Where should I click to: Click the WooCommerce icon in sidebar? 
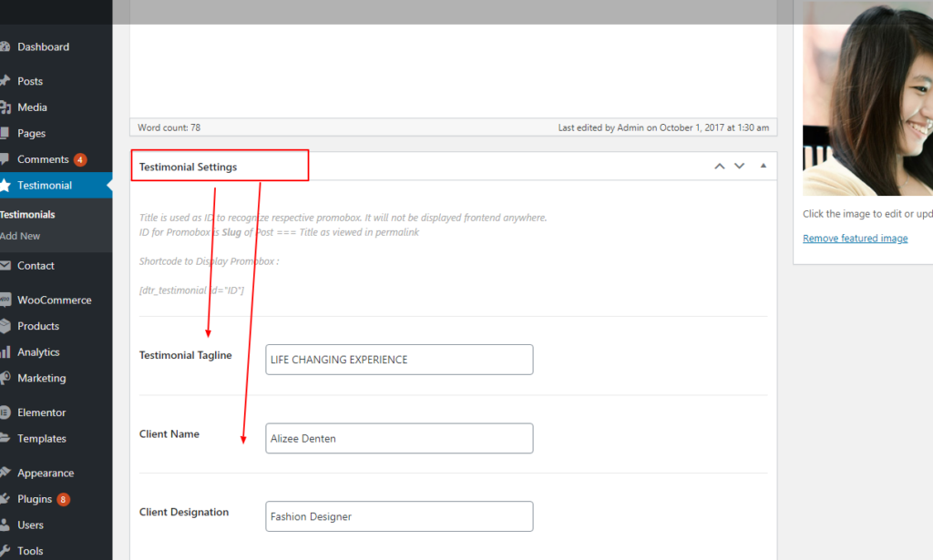pyautogui.click(x=5, y=300)
